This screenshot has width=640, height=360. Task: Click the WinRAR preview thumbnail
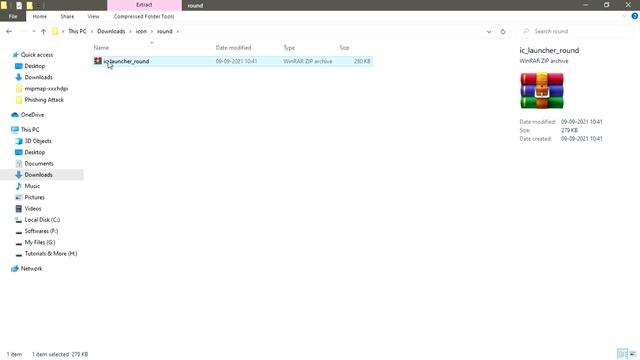[542, 90]
